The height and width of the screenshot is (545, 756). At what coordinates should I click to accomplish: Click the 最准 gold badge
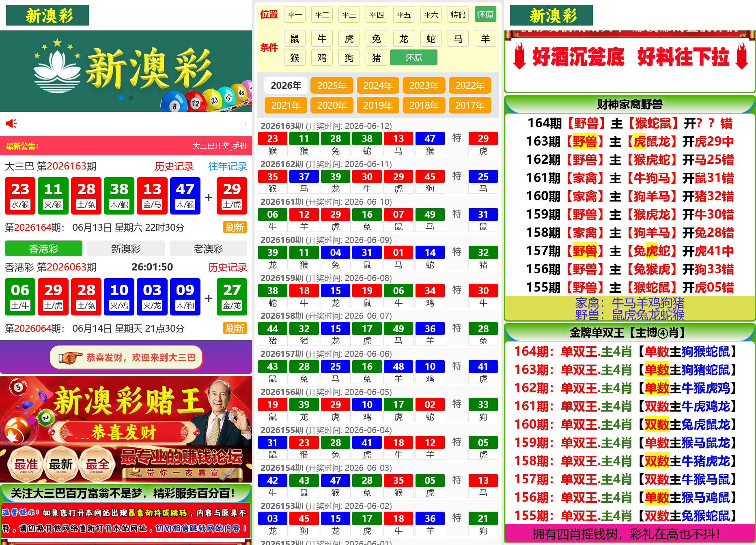pos(26,464)
